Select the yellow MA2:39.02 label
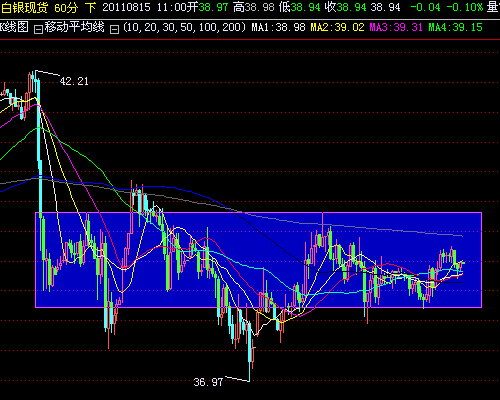This screenshot has height=400, width=500. point(337,27)
